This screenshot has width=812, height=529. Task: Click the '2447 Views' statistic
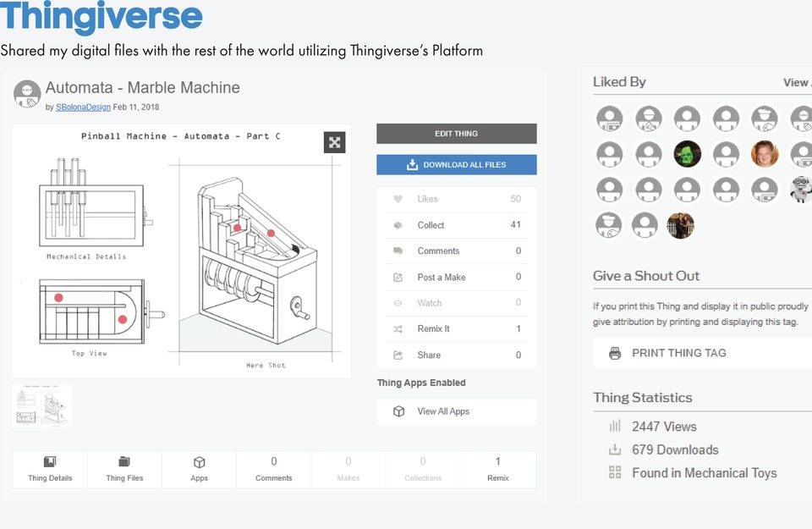(664, 427)
